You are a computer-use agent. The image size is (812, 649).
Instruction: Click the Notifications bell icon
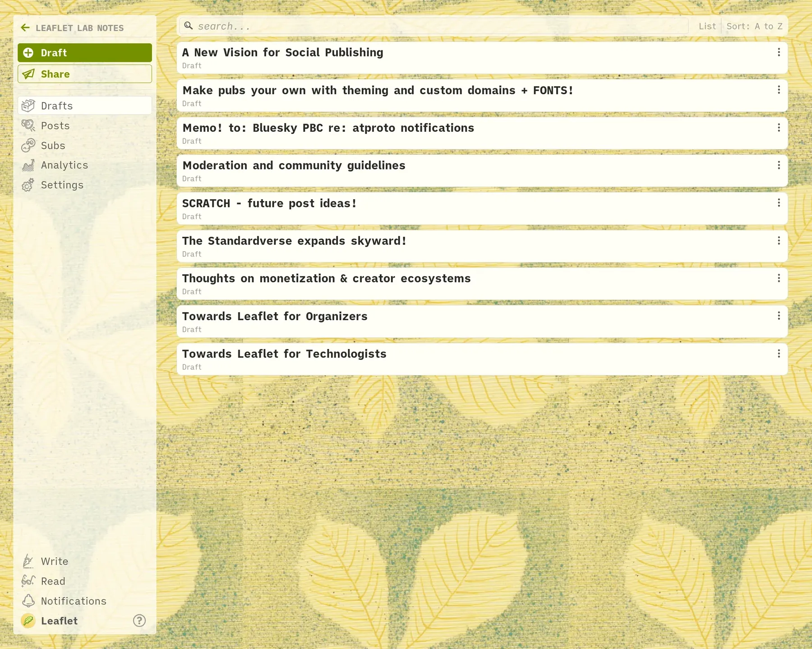28,601
